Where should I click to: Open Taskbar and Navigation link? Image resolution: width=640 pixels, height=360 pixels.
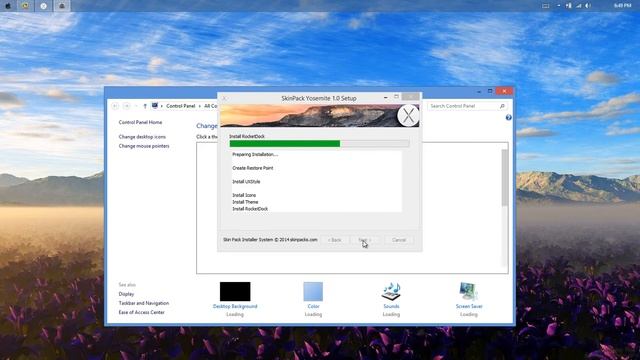click(x=144, y=303)
